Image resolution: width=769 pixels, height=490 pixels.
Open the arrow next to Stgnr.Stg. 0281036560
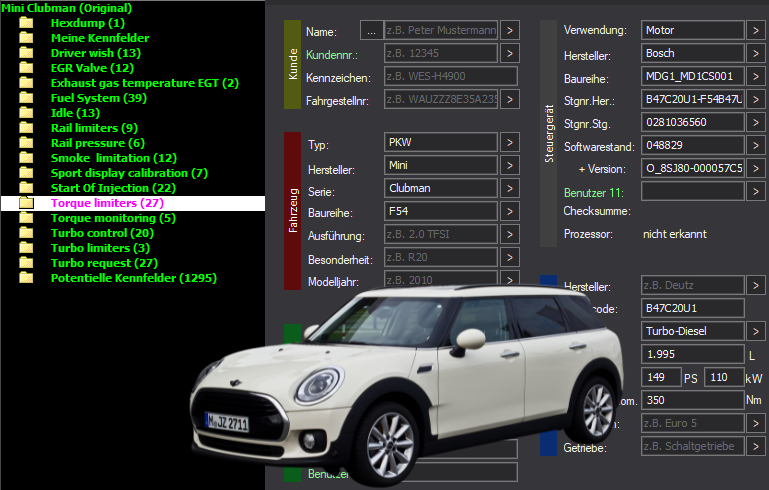pyautogui.click(x=756, y=122)
